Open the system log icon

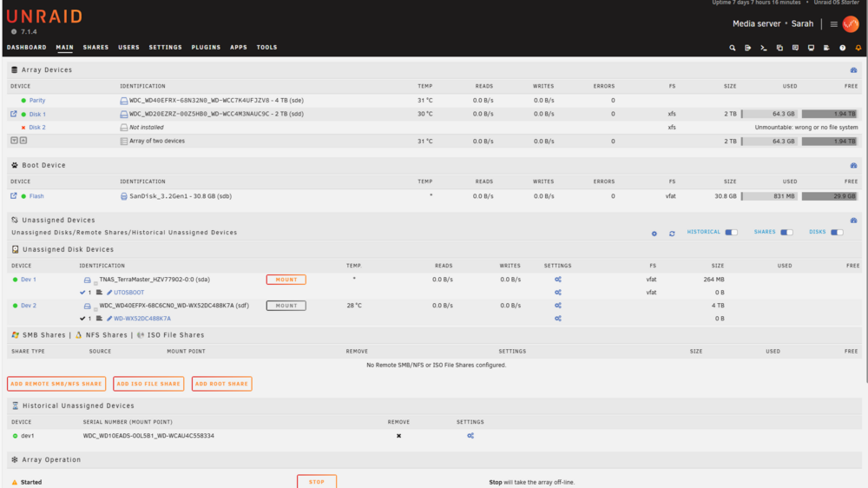point(826,48)
